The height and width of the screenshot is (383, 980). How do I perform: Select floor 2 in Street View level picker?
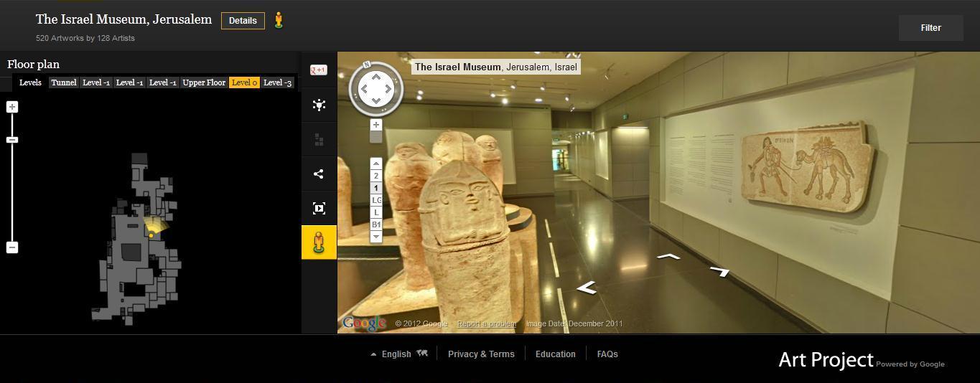click(x=375, y=176)
